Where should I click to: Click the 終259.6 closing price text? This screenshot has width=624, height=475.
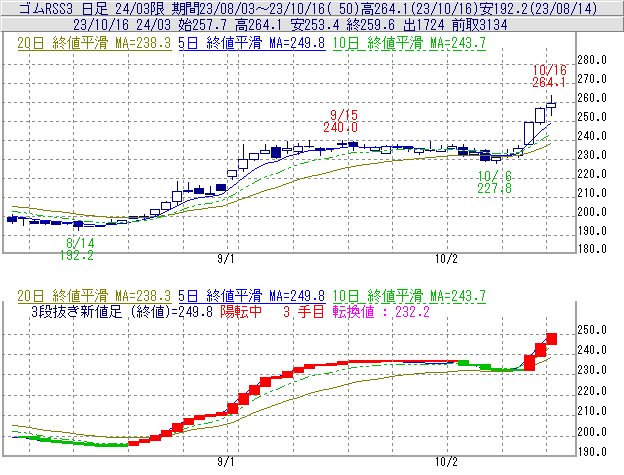371,25
